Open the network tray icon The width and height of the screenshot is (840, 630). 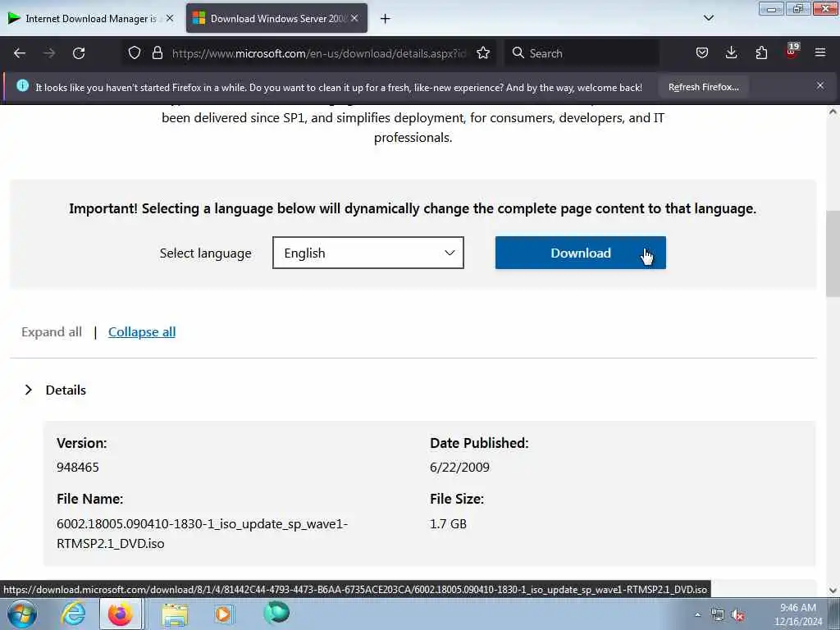click(717, 615)
